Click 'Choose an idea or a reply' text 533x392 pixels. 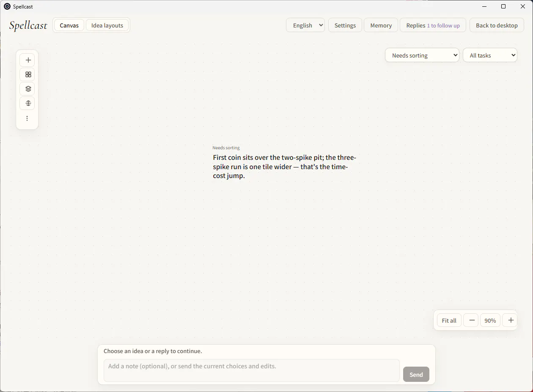click(x=153, y=351)
